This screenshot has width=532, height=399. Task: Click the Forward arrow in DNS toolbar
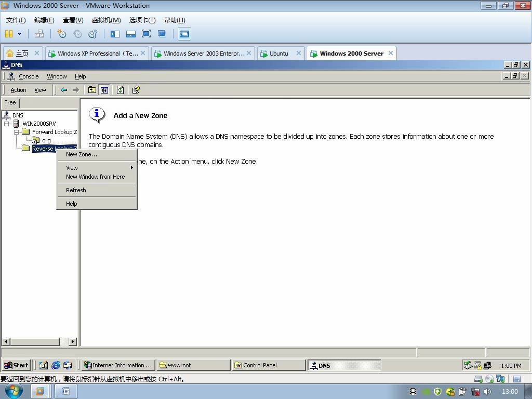tap(76, 90)
